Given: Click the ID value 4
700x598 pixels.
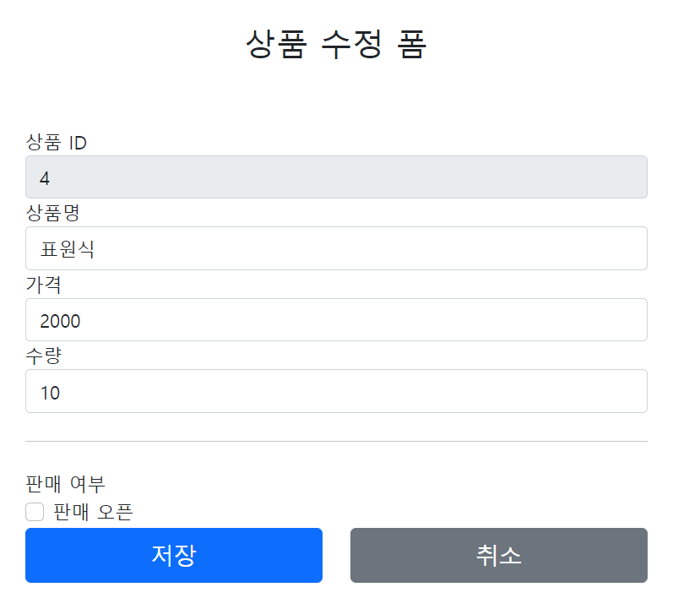Looking at the screenshot, I should coord(44,179).
